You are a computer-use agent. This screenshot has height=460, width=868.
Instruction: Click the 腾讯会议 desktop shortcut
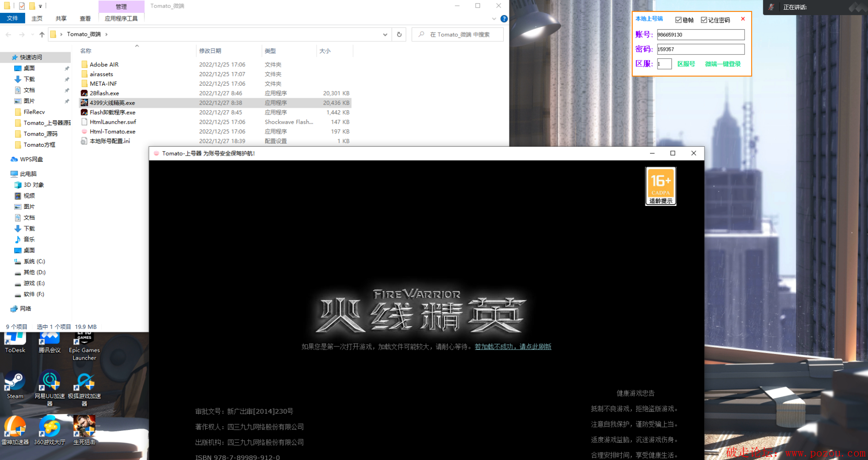[50, 343]
